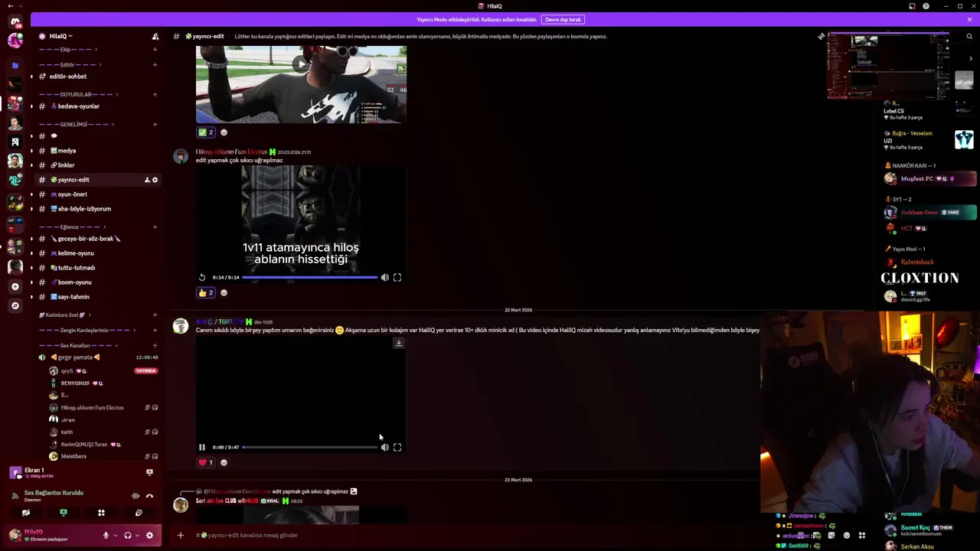This screenshot has height=551, width=980.
Task: Seek on the 0:47 video progress bar
Action: (x=310, y=448)
